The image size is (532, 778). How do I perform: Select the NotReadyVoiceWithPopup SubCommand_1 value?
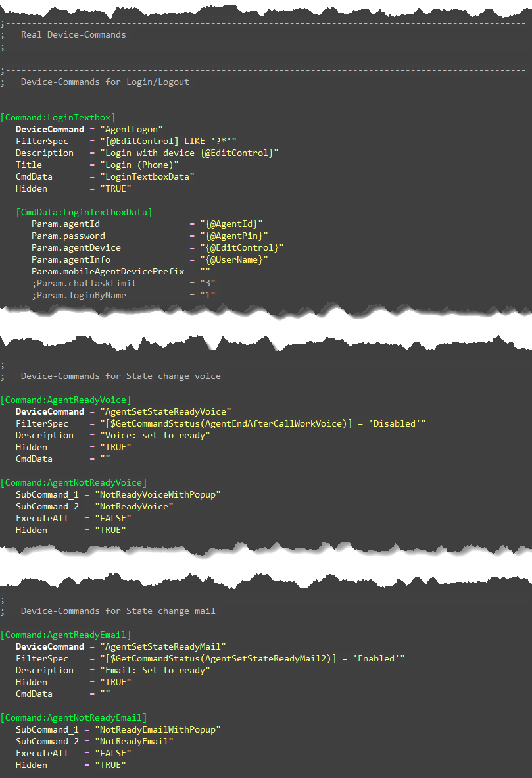coord(158,494)
